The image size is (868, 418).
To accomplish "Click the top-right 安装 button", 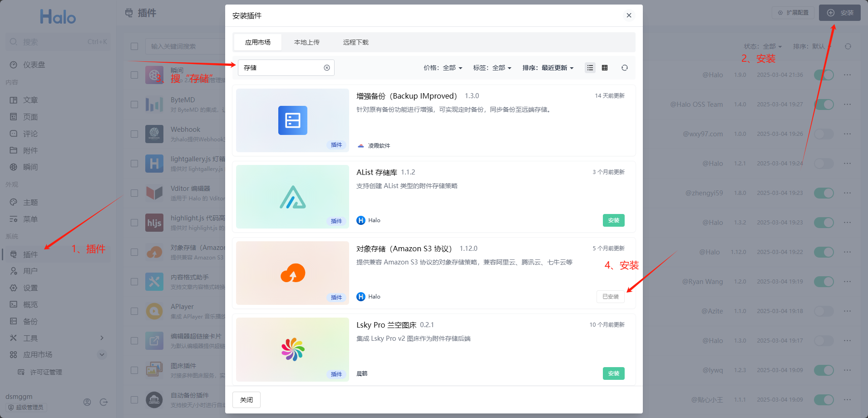I will (840, 13).
